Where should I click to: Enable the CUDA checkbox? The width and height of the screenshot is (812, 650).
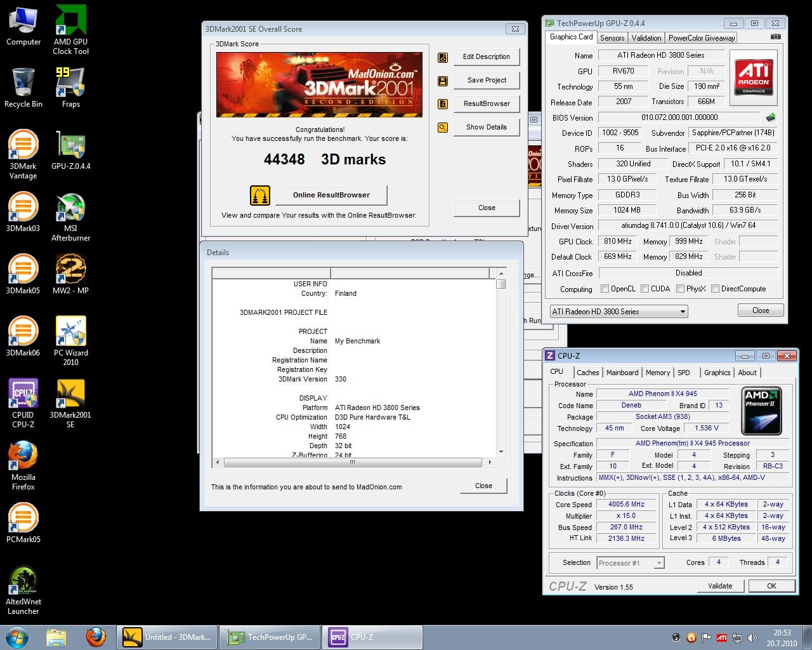click(645, 289)
